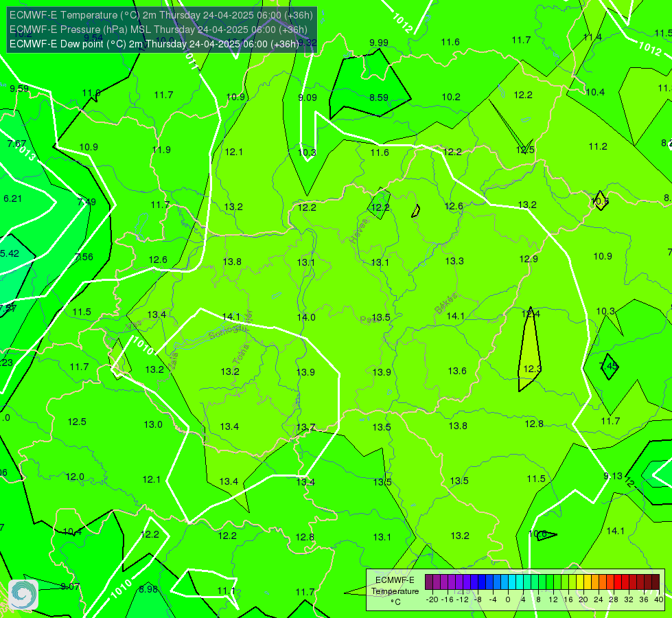Click the dark red 40 legend swatch
The width and height of the screenshot is (672, 618).
pos(656,582)
